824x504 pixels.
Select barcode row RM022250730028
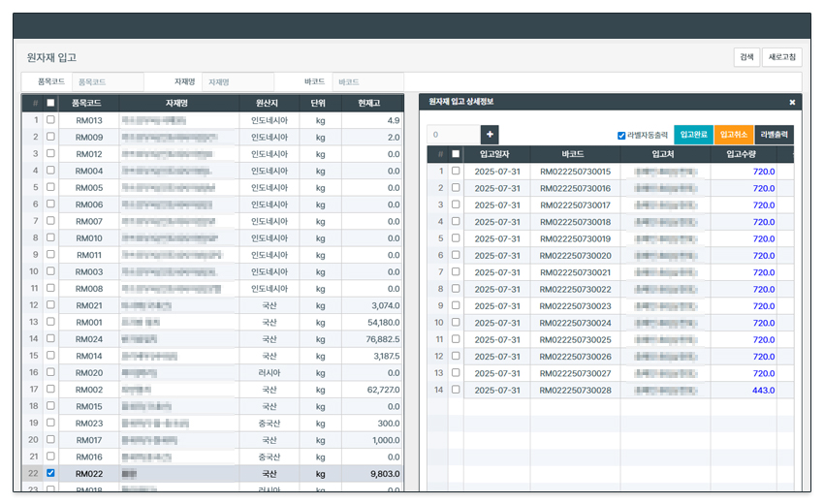click(575, 390)
